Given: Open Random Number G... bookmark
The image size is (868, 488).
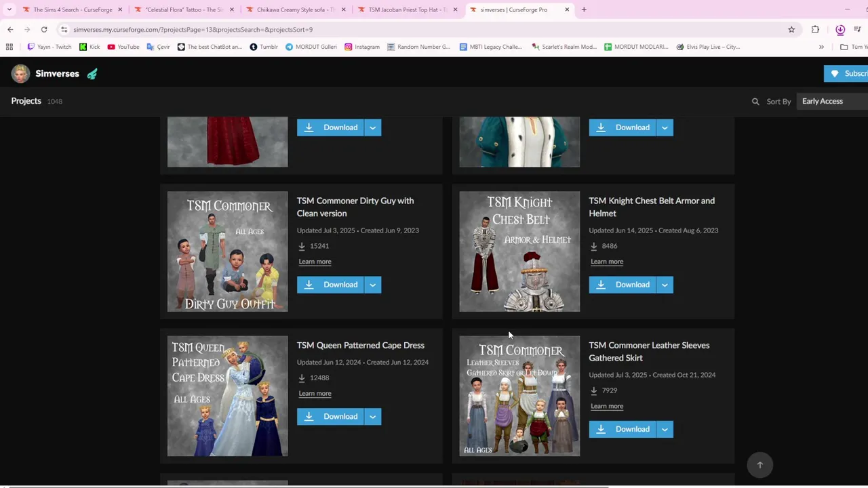Looking at the screenshot, I should (x=418, y=47).
